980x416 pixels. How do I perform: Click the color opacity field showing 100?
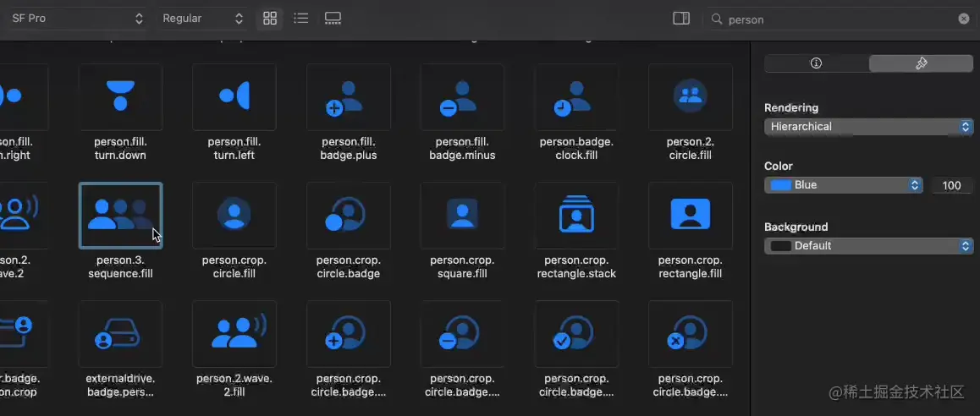tap(951, 185)
